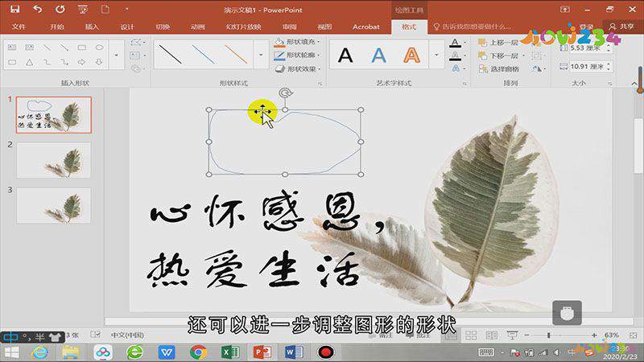Open the 设计 ribbon tab
This screenshot has width=644, height=362.
tap(127, 27)
